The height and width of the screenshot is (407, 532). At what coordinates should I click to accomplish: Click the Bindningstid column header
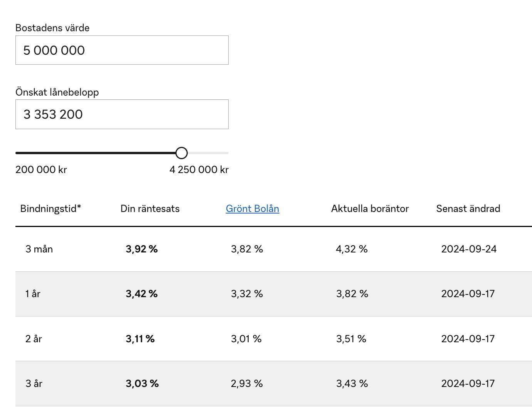[x=51, y=209]
